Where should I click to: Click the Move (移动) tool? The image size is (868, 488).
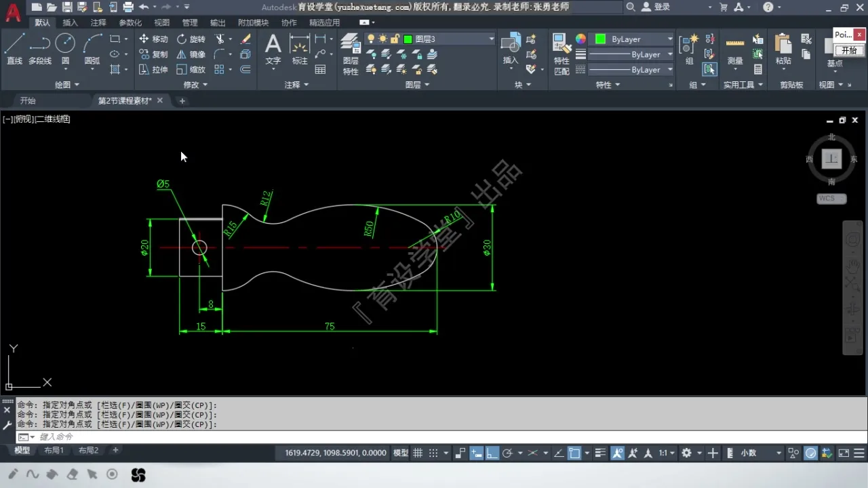click(153, 39)
